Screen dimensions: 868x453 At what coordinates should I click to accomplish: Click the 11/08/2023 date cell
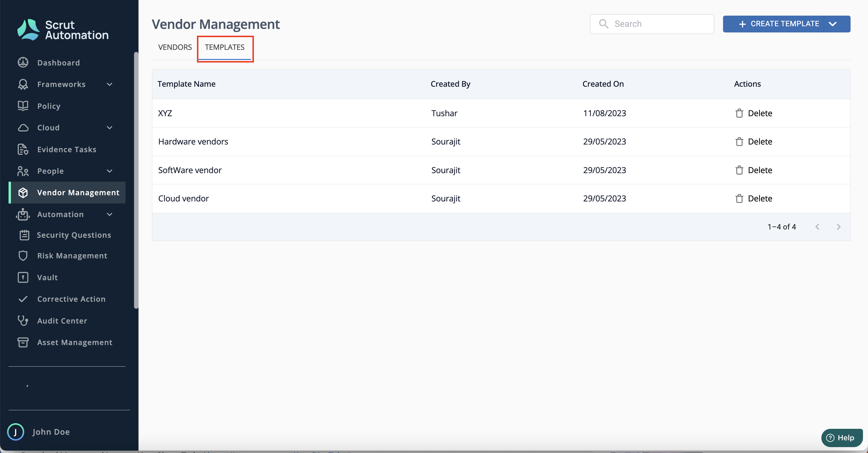click(605, 113)
